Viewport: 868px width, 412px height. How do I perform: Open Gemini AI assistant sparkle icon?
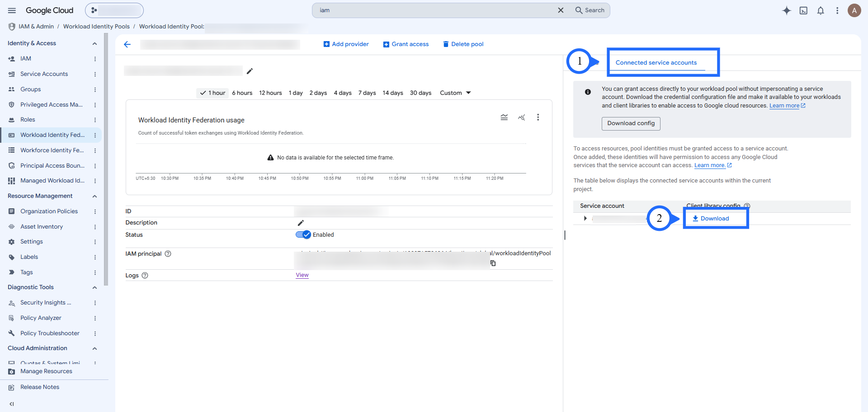(787, 10)
